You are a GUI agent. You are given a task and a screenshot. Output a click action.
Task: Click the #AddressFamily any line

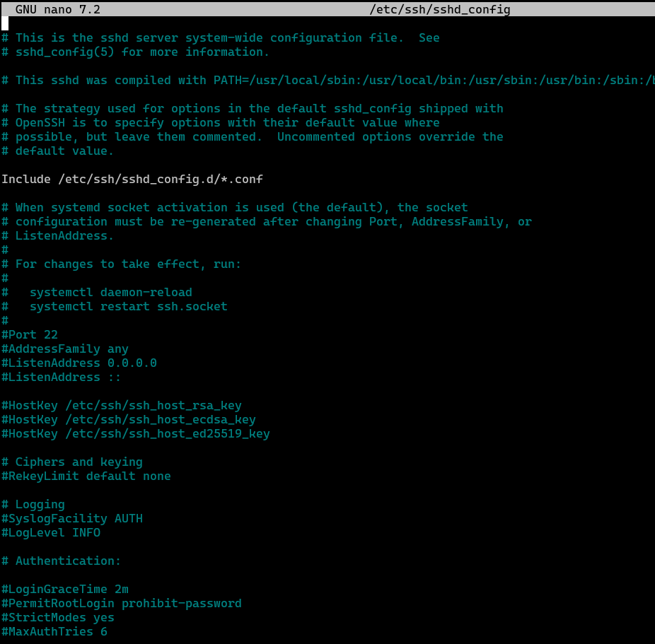pyautogui.click(x=64, y=349)
